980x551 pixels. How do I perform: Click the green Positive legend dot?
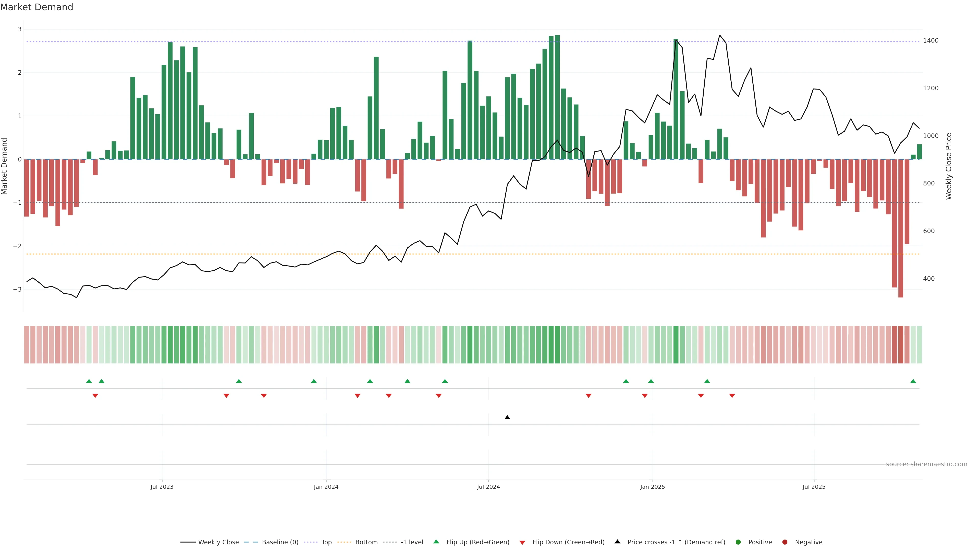coord(738,542)
